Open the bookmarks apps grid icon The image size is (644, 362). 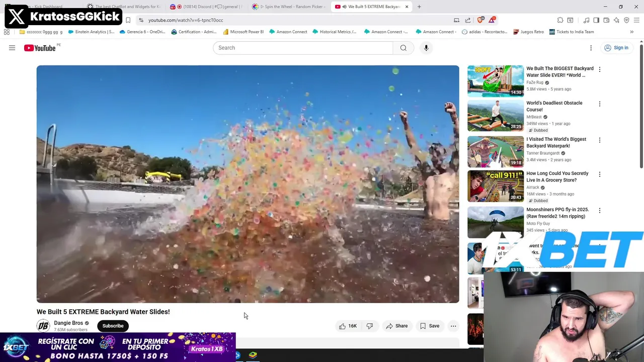click(7, 32)
